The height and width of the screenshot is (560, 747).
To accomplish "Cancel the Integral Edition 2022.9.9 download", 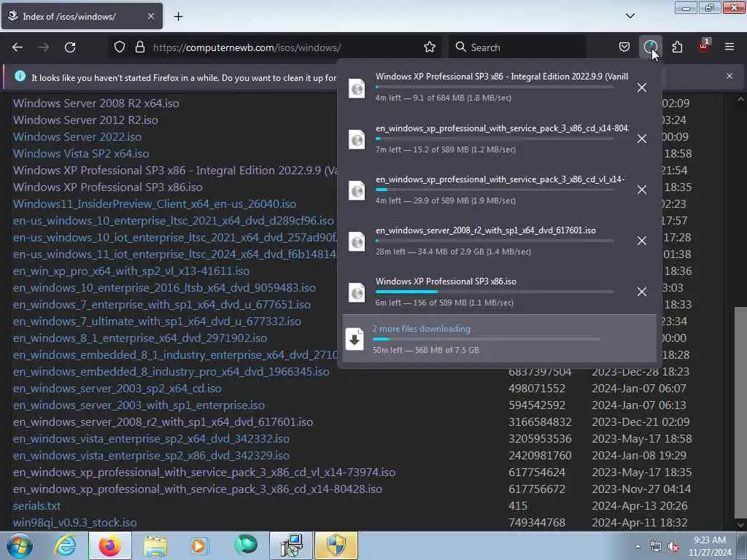I will [x=642, y=87].
